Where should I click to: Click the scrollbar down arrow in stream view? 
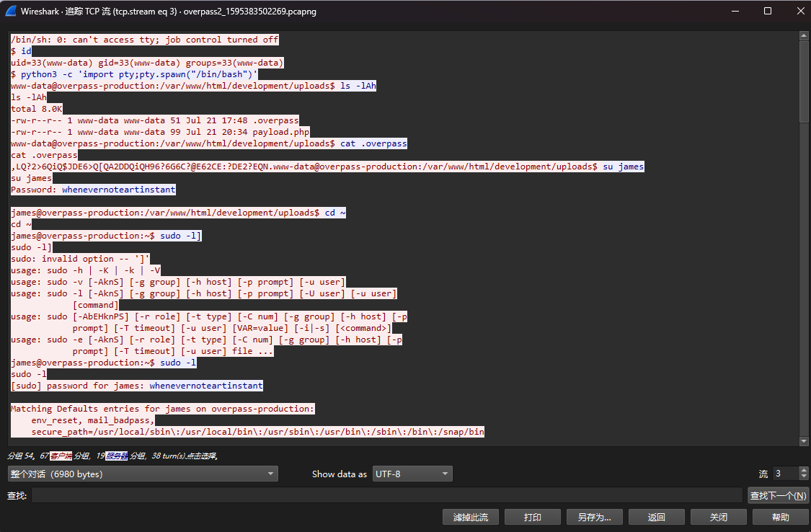pos(804,441)
